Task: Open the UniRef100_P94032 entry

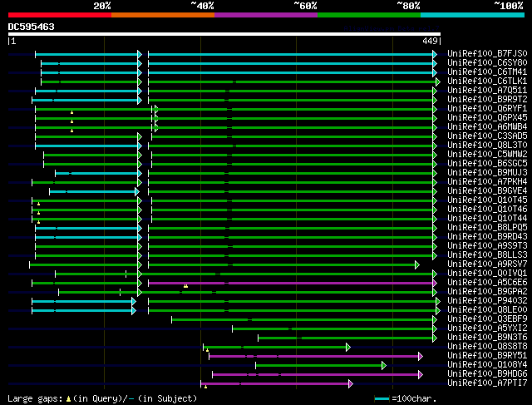Action: (x=487, y=301)
